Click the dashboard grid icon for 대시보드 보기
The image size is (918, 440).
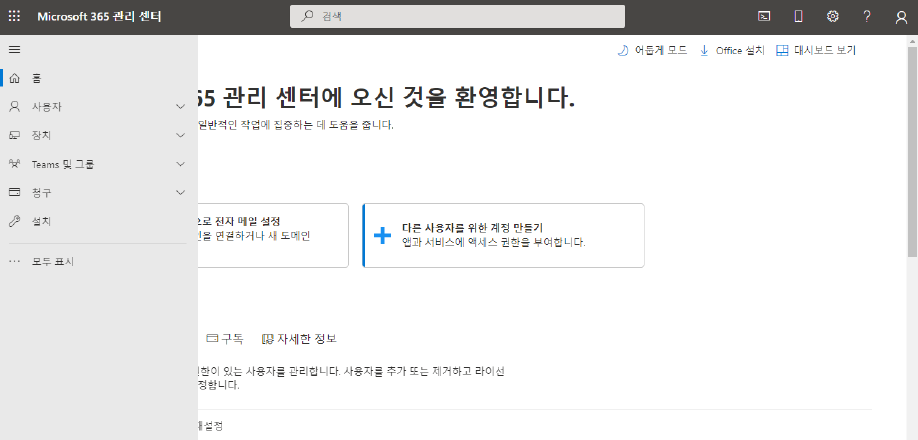pos(782,51)
